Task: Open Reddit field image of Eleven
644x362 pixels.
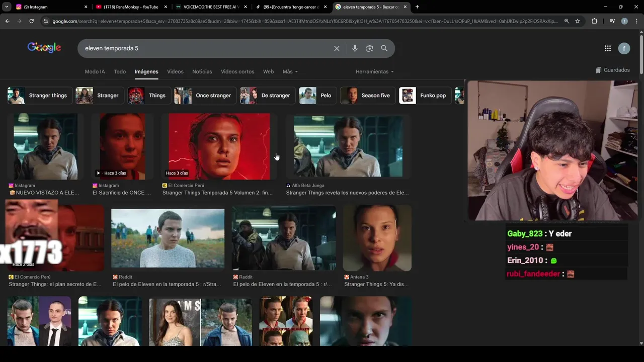Action: (168, 238)
